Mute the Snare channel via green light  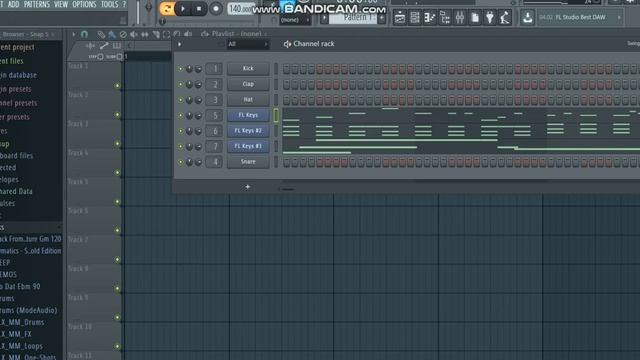point(180,162)
